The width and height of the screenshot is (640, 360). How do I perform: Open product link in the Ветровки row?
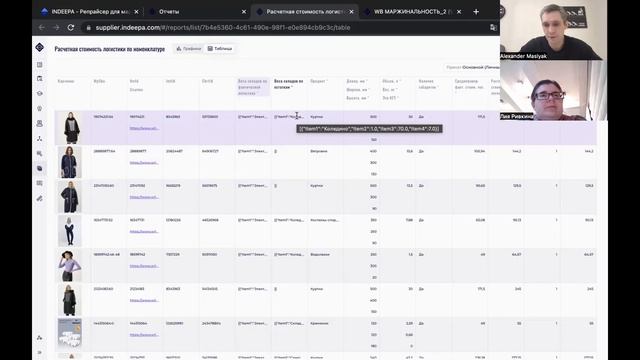(144, 162)
